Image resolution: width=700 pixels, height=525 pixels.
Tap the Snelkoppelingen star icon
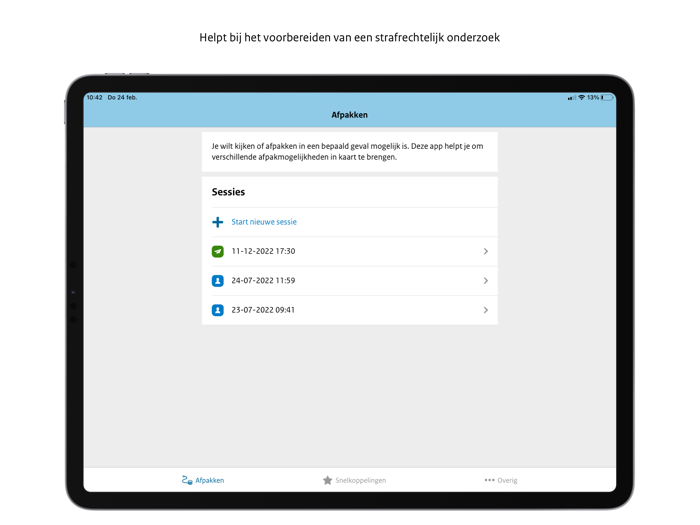(x=327, y=480)
